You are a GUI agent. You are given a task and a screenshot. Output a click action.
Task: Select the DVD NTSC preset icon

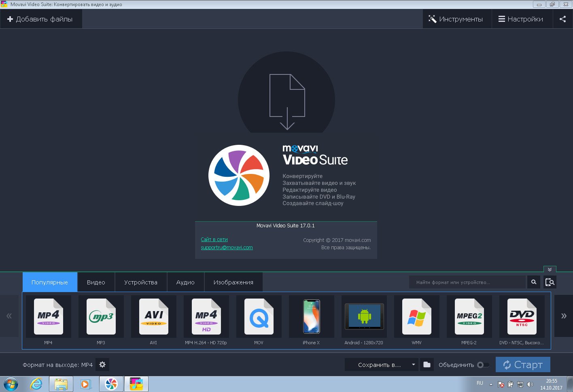[522, 317]
